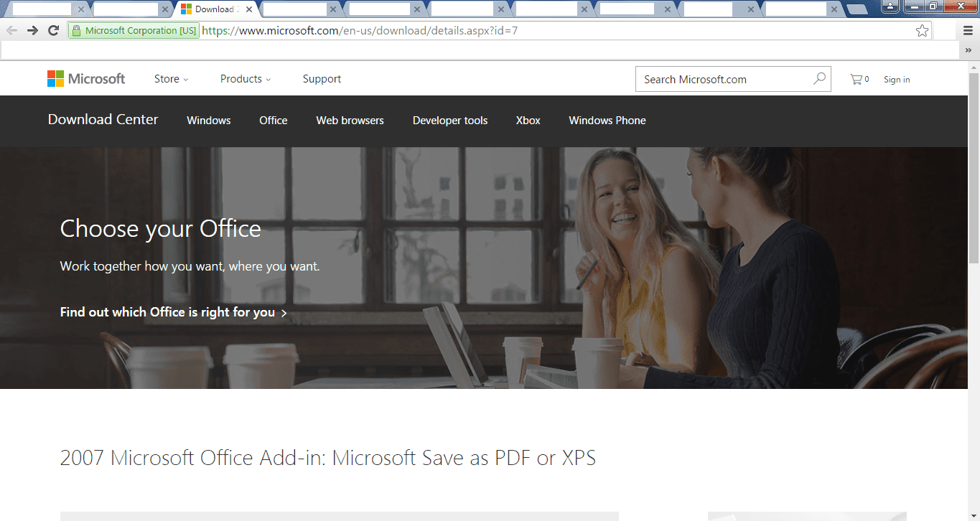Expand the Products dropdown

(245, 79)
